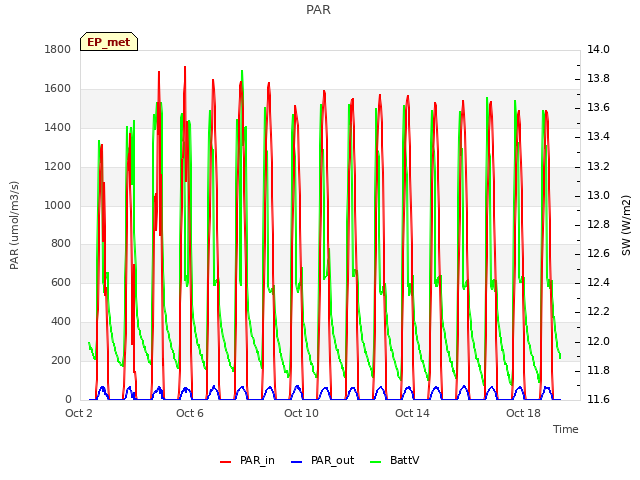Click the Time x-axis title
This screenshot has height=480, width=640.
566,429
